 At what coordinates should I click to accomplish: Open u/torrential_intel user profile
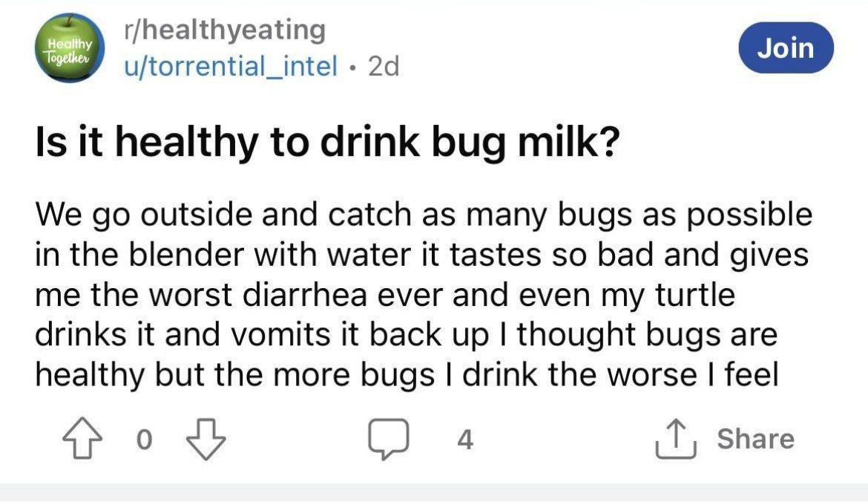click(230, 67)
